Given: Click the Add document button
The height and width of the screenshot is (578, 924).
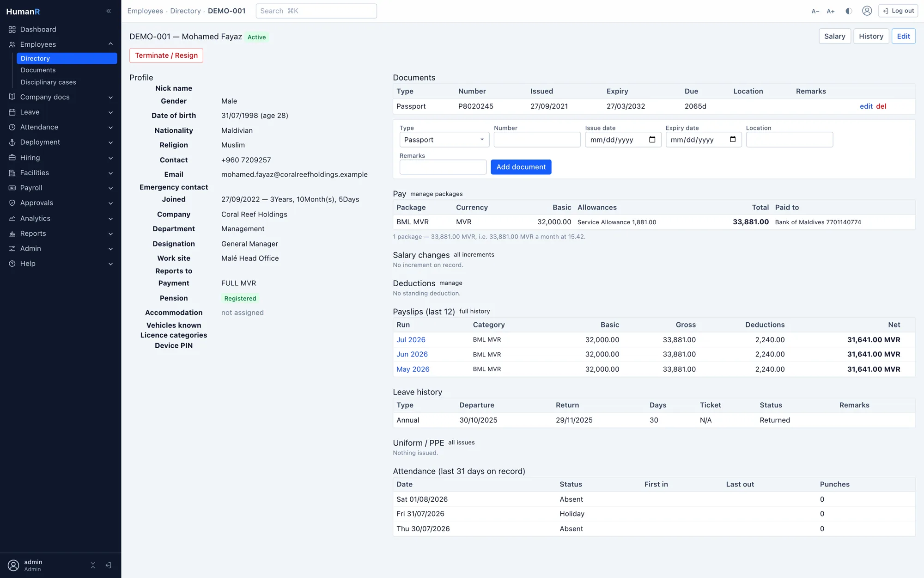Looking at the screenshot, I should coord(521,167).
